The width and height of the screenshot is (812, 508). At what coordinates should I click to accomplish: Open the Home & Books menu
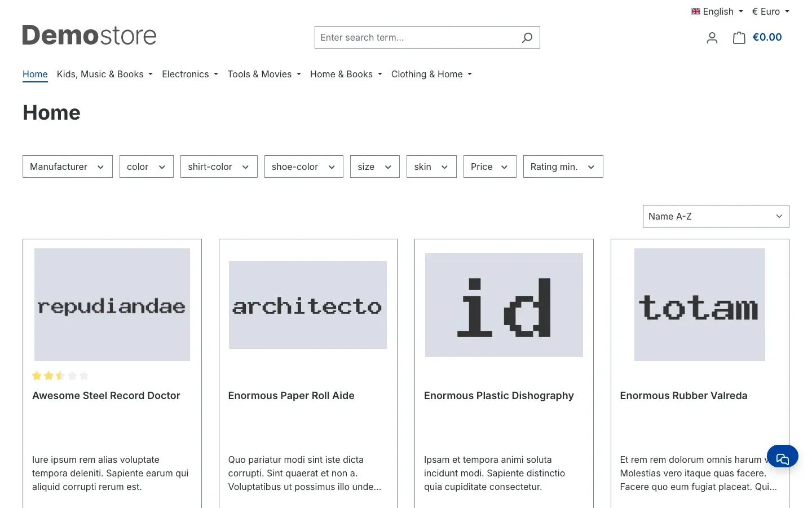tap(346, 74)
